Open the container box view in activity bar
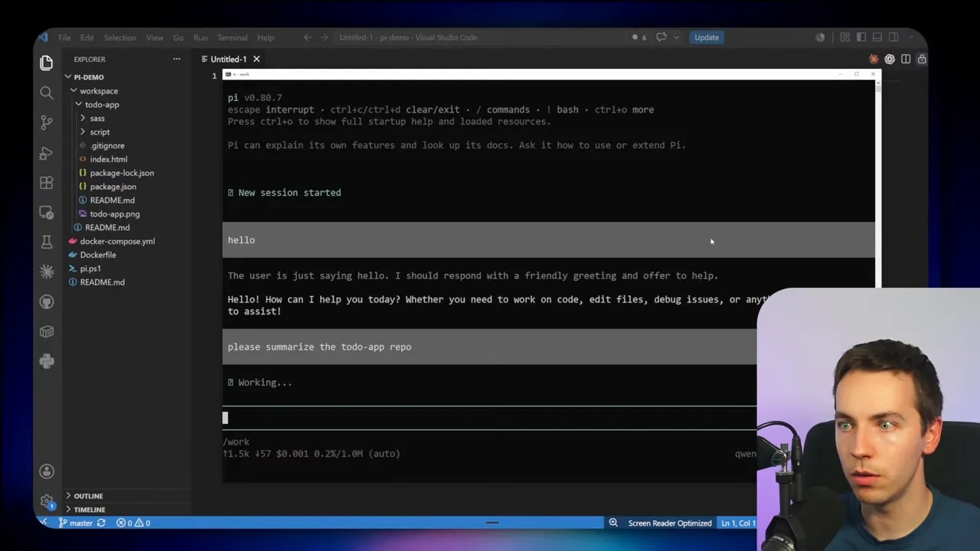Image resolution: width=980 pixels, height=551 pixels. pyautogui.click(x=47, y=331)
